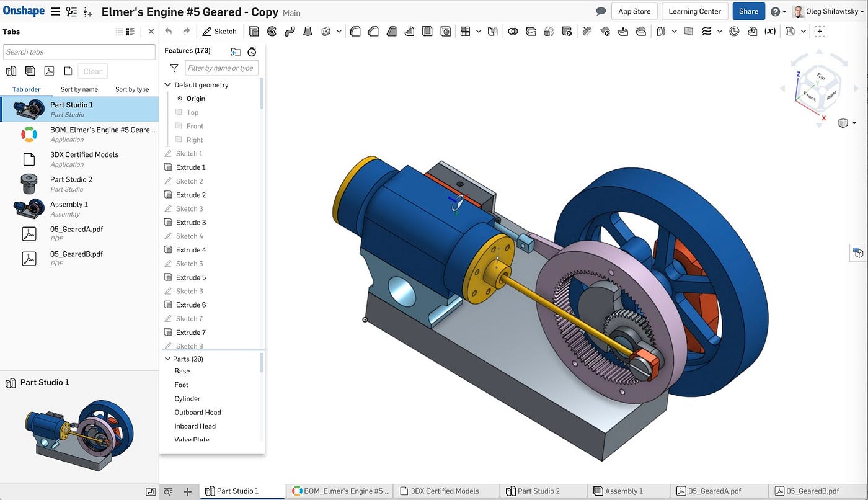The image size is (868, 500).
Task: Collapse the Parts (28) section
Action: click(167, 359)
